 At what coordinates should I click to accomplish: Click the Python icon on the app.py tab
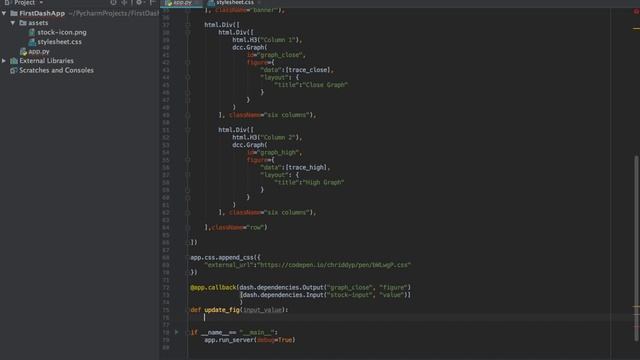(169, 2)
